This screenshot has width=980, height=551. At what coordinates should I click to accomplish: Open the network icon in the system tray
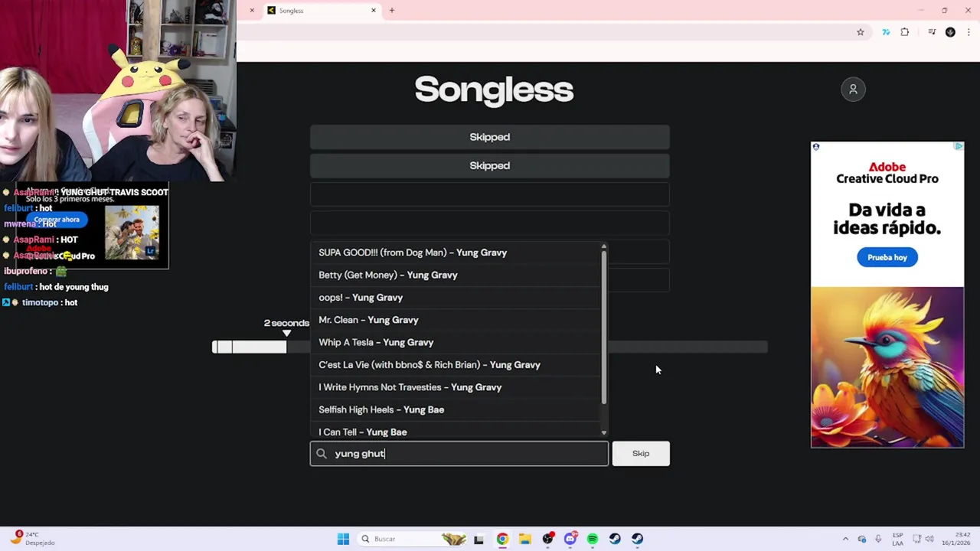[917, 539]
